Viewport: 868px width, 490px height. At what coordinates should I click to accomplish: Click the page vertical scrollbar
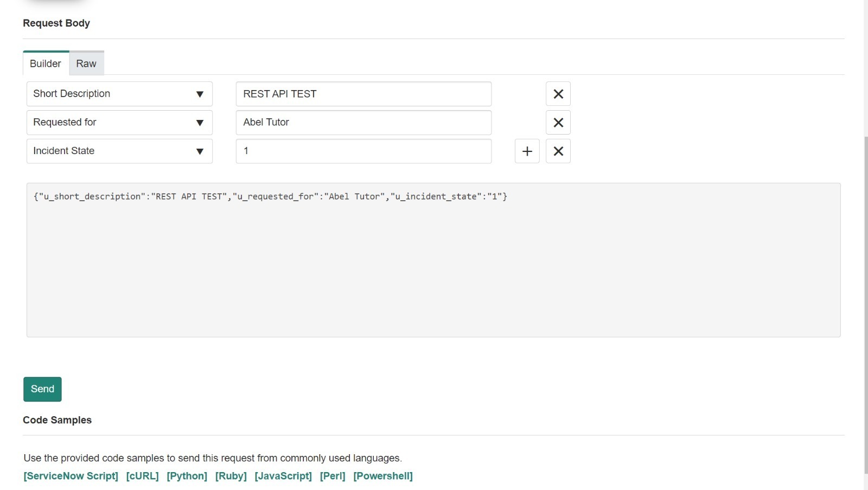point(866,304)
